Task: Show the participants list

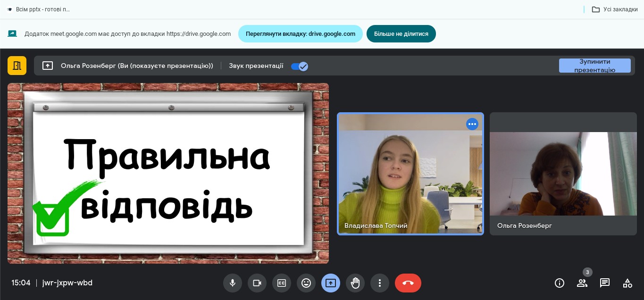Action: coord(582,283)
